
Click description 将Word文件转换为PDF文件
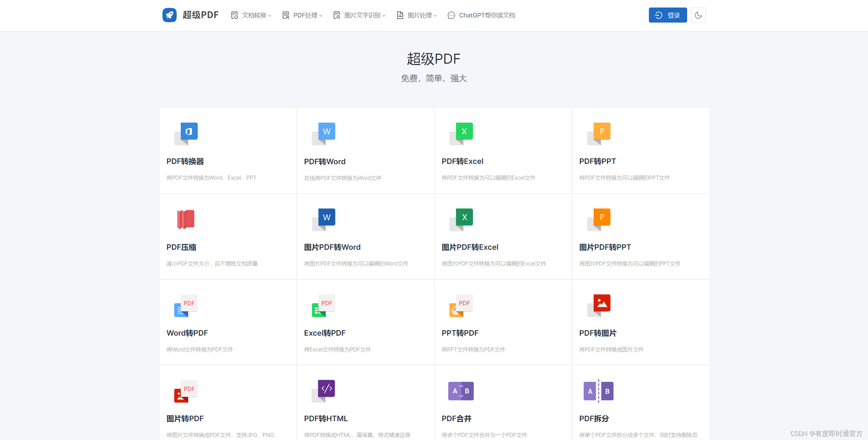[x=200, y=350]
